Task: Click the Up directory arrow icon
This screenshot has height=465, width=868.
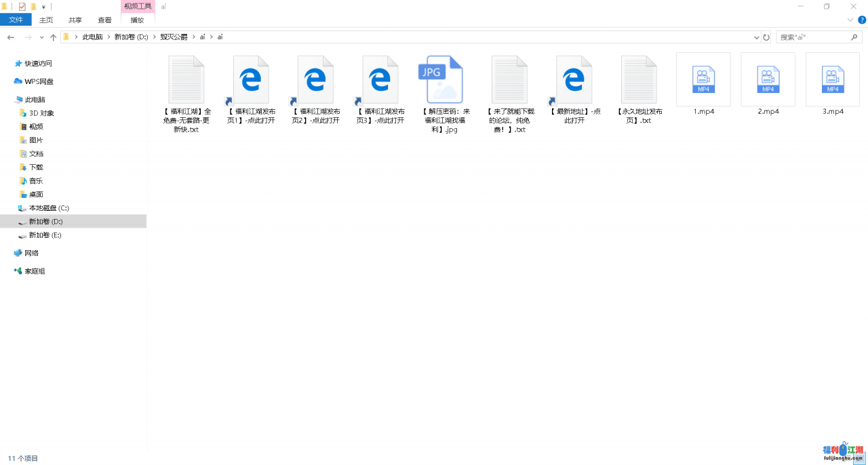Action: click(53, 37)
